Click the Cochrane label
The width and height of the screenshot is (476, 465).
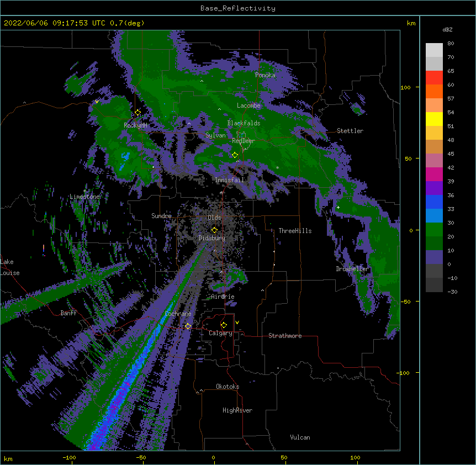[178, 314]
